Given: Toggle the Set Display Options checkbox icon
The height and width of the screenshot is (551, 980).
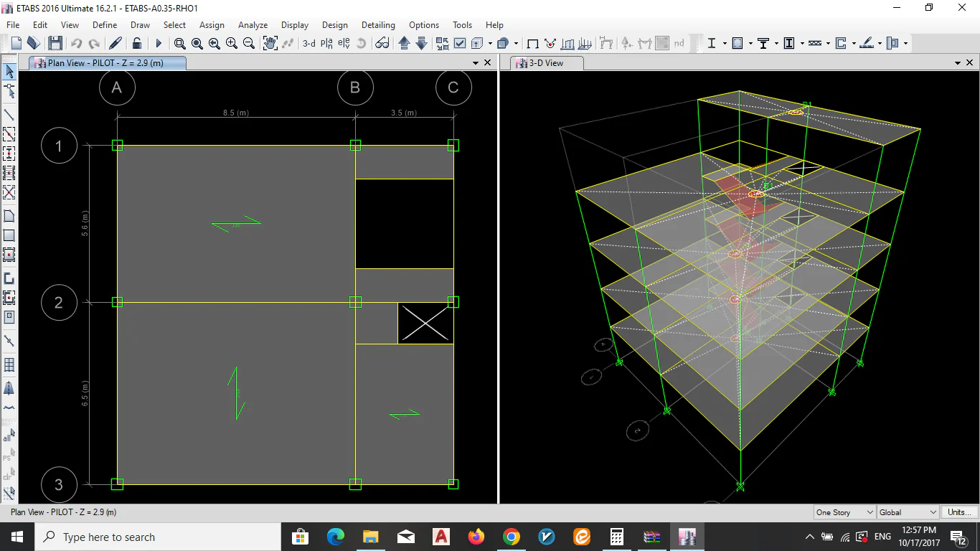Looking at the screenshot, I should [460, 44].
